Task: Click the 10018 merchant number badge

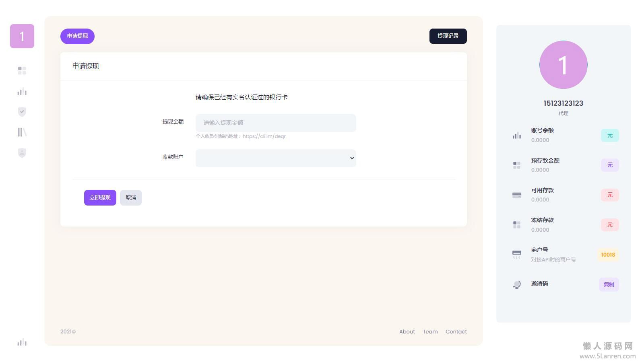Action: pyautogui.click(x=608, y=255)
